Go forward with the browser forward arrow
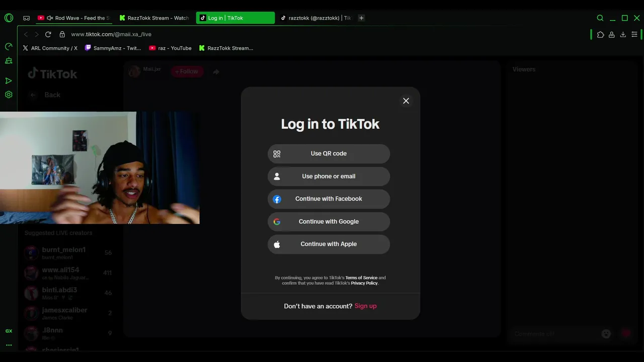 [36, 34]
